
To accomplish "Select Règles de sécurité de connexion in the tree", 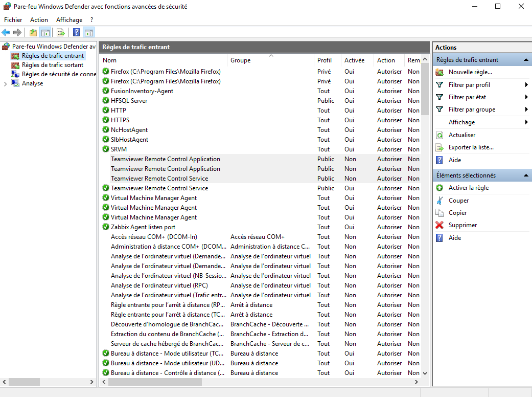I will pyautogui.click(x=59, y=74).
